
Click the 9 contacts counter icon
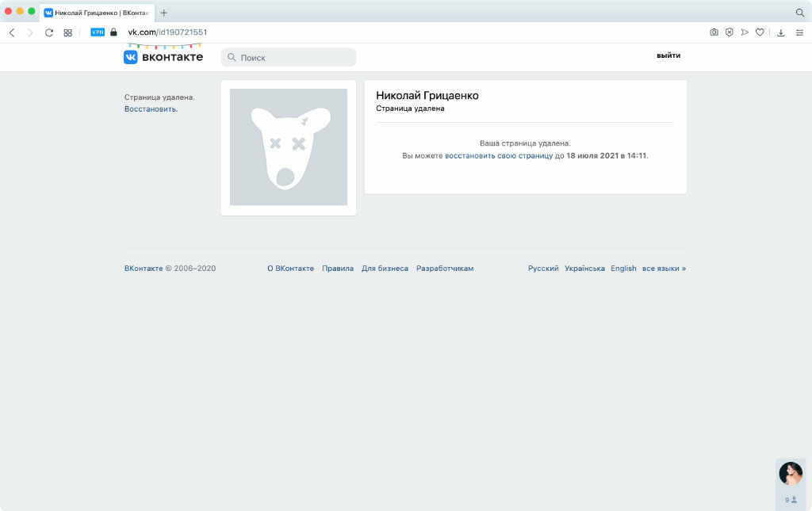click(x=791, y=500)
